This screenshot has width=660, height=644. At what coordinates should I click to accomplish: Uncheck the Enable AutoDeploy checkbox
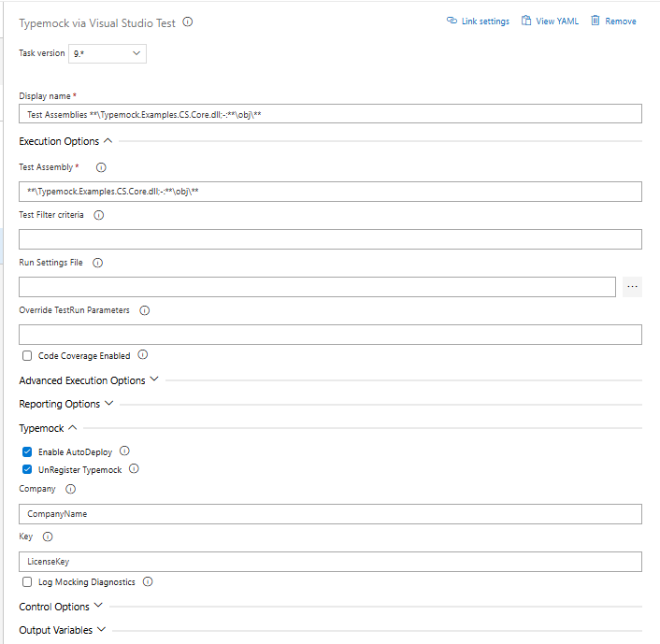pyautogui.click(x=27, y=451)
